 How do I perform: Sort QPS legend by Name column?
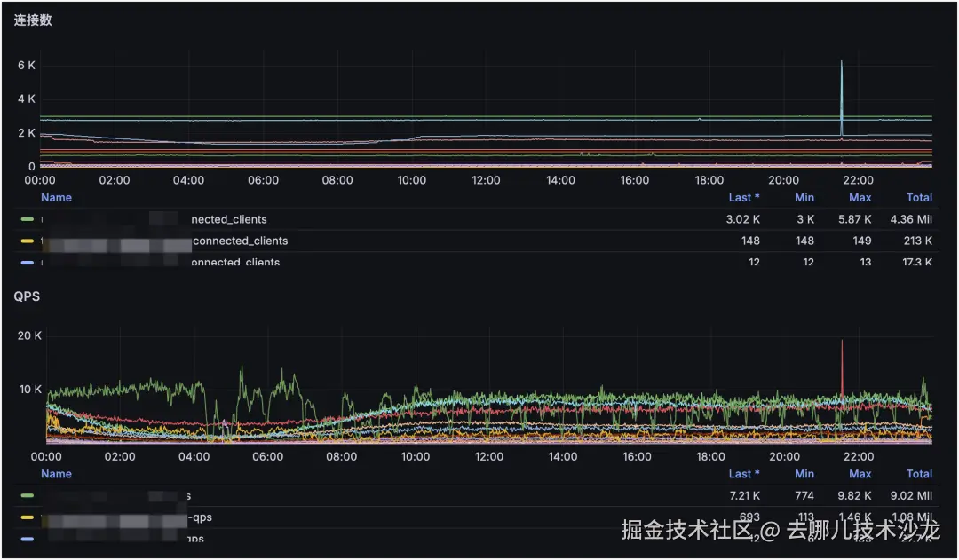(x=56, y=474)
